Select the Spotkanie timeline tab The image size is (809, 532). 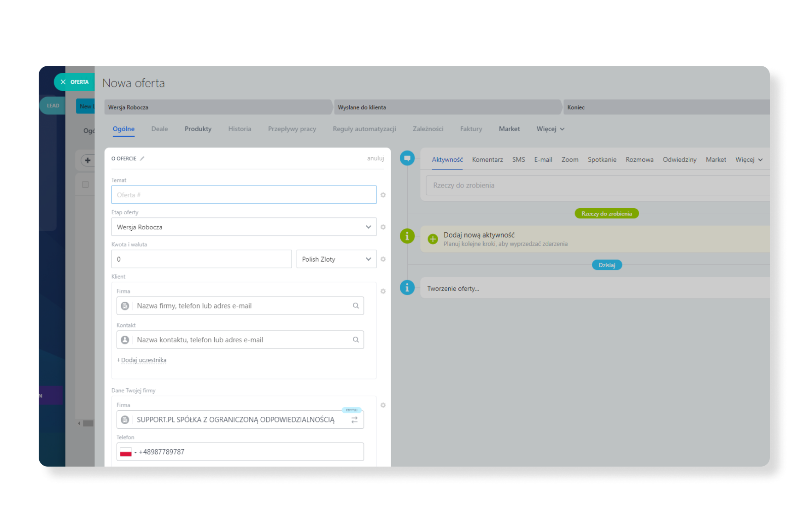[x=602, y=160]
